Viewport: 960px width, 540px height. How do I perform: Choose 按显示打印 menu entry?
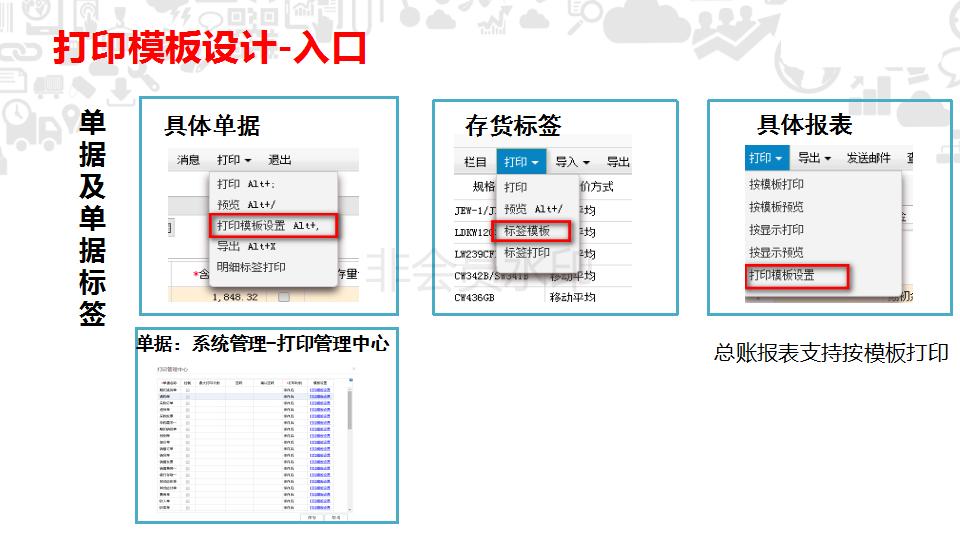pos(776,230)
